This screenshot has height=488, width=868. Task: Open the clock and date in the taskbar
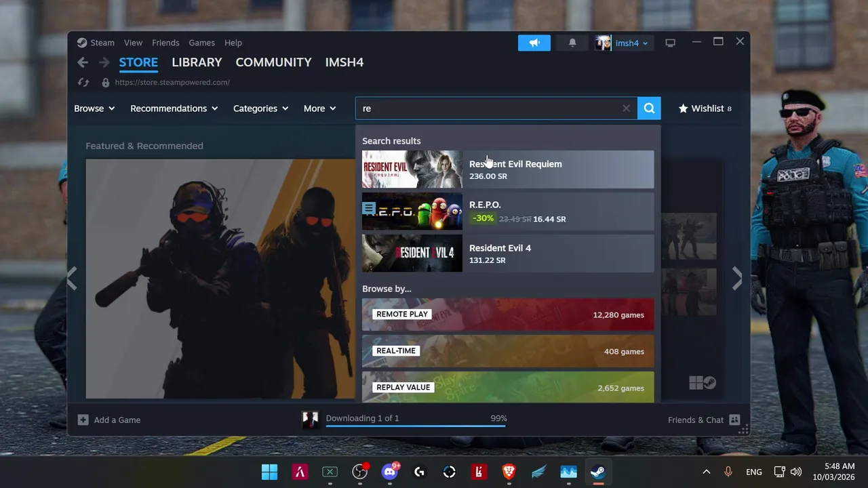coord(835,472)
